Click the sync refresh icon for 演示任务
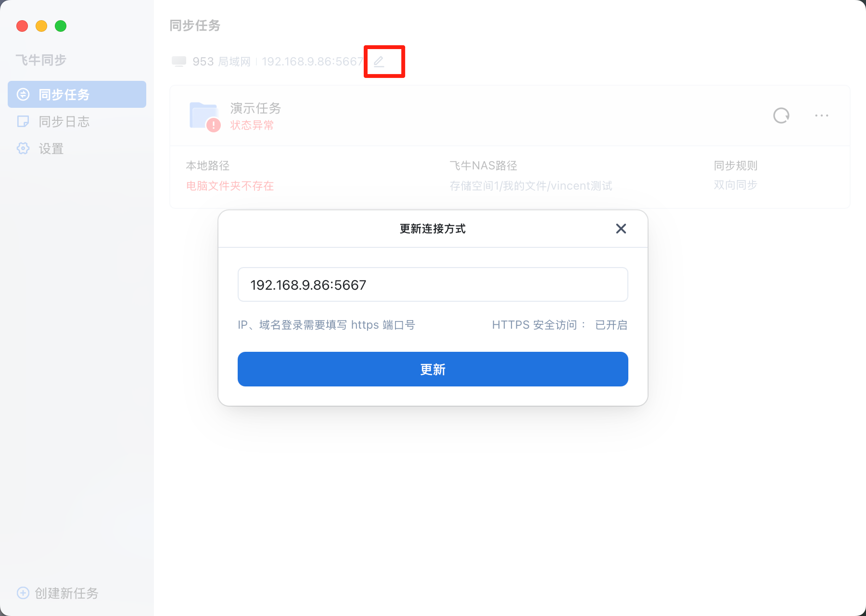The image size is (866, 616). pyautogui.click(x=781, y=115)
